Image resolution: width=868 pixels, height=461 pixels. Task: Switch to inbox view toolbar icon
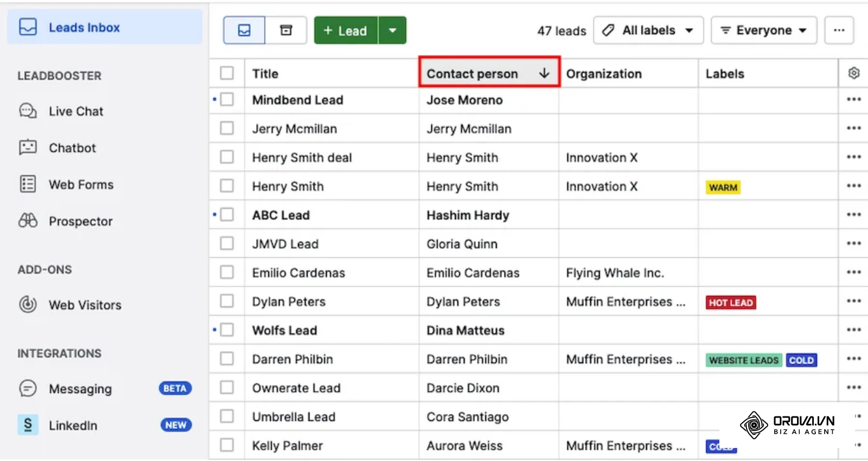(x=244, y=30)
